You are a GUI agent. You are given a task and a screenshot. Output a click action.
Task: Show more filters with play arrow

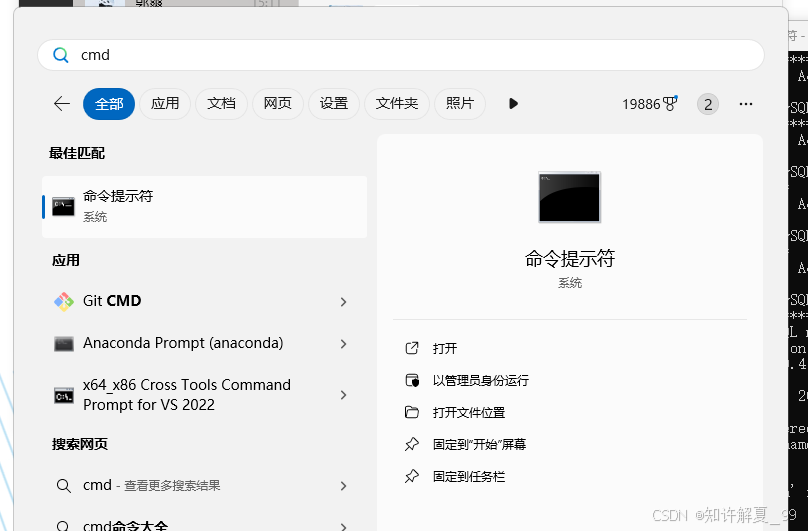click(513, 104)
